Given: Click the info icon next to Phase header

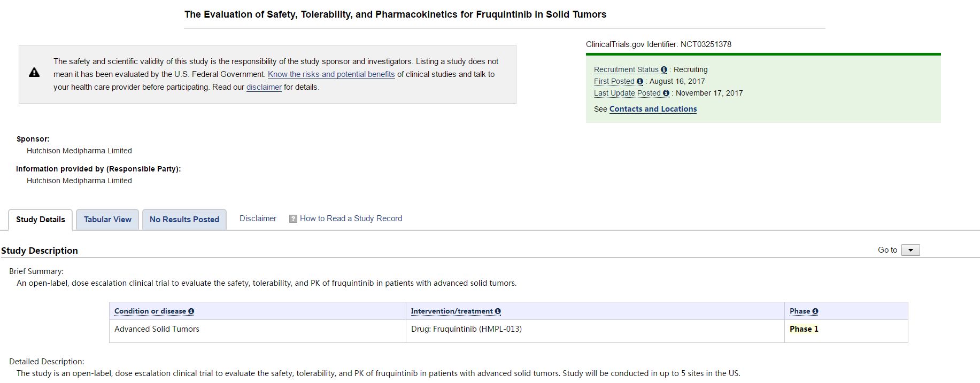Looking at the screenshot, I should tap(815, 311).
